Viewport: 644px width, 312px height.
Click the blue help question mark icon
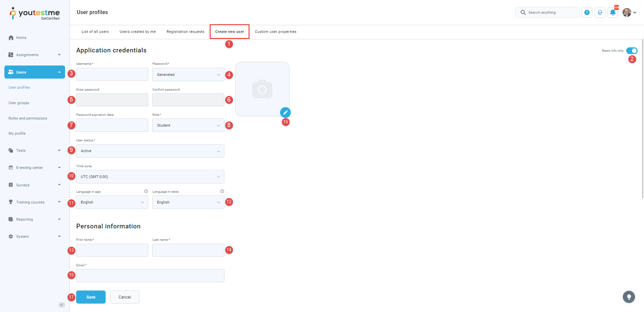pos(587,12)
